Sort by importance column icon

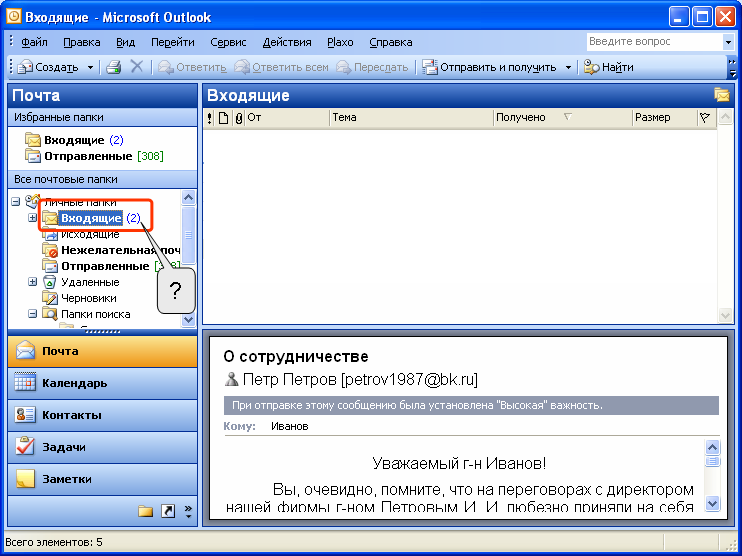210,118
